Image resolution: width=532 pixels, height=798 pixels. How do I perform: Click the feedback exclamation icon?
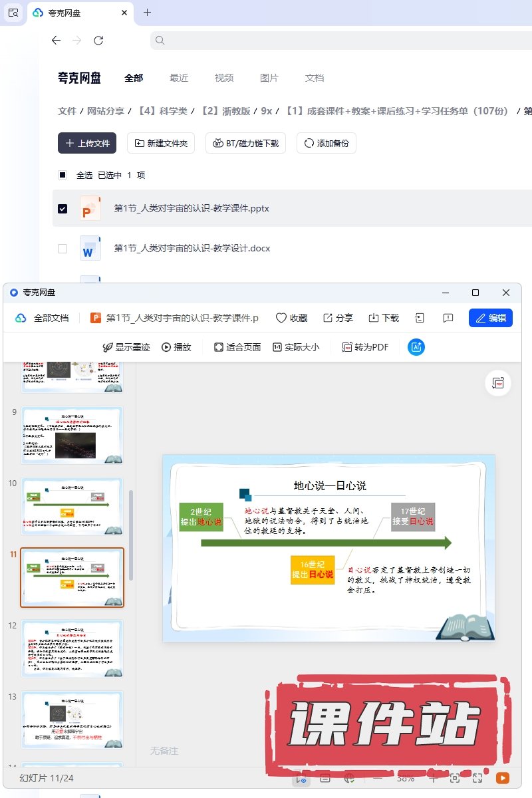[x=448, y=318]
